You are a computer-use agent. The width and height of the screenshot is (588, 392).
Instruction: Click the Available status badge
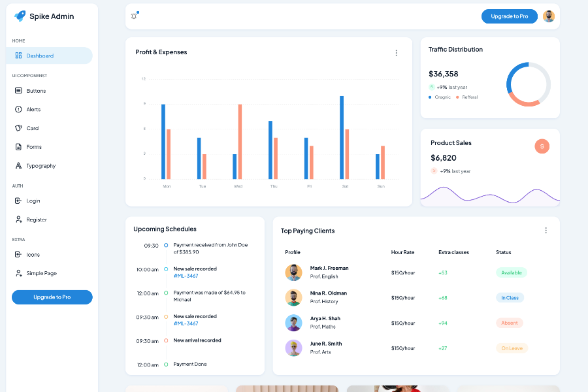(x=511, y=272)
